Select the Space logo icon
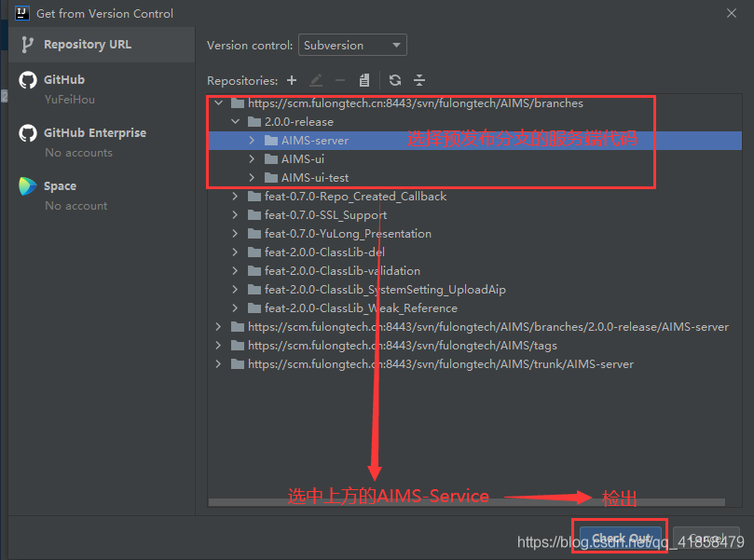The width and height of the screenshot is (754, 560). 27,186
